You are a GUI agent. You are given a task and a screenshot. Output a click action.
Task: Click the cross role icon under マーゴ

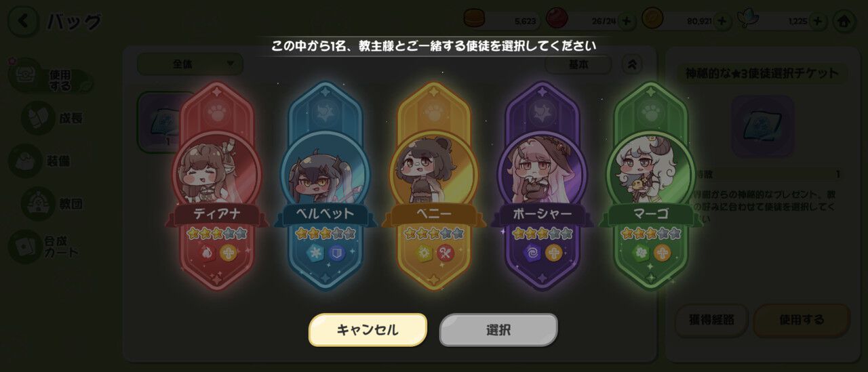click(x=662, y=253)
